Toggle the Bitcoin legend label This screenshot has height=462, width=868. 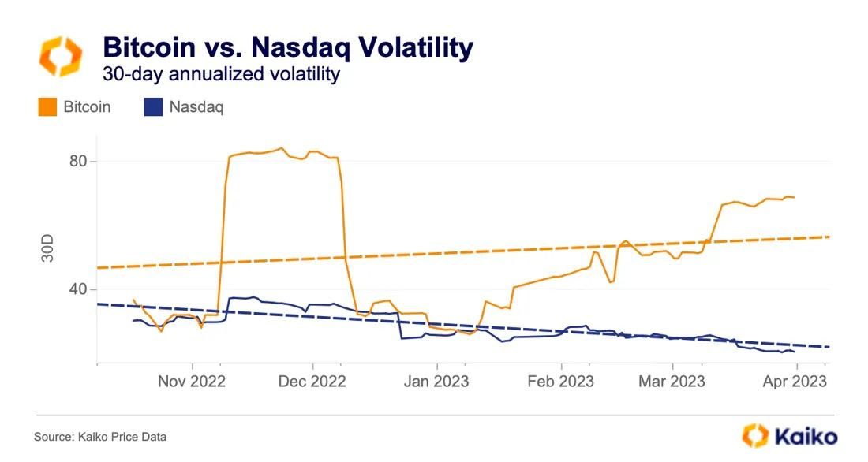point(87,106)
